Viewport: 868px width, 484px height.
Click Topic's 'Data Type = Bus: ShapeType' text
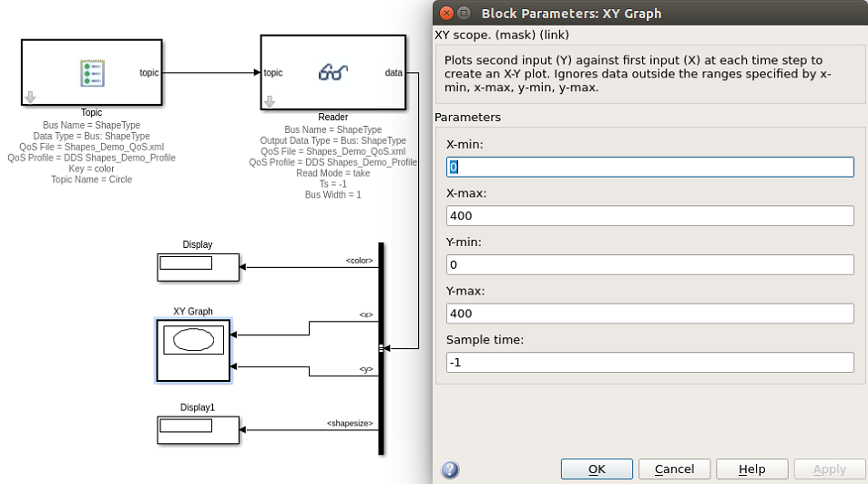point(91,136)
